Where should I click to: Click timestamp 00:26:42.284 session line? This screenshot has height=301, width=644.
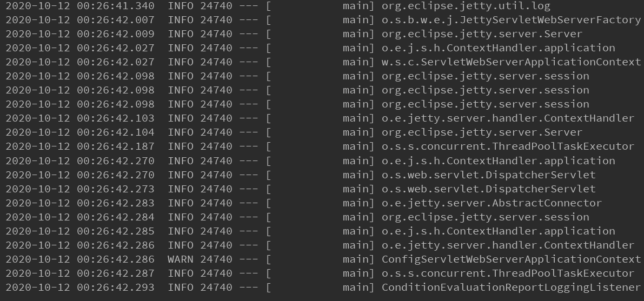coord(115,217)
